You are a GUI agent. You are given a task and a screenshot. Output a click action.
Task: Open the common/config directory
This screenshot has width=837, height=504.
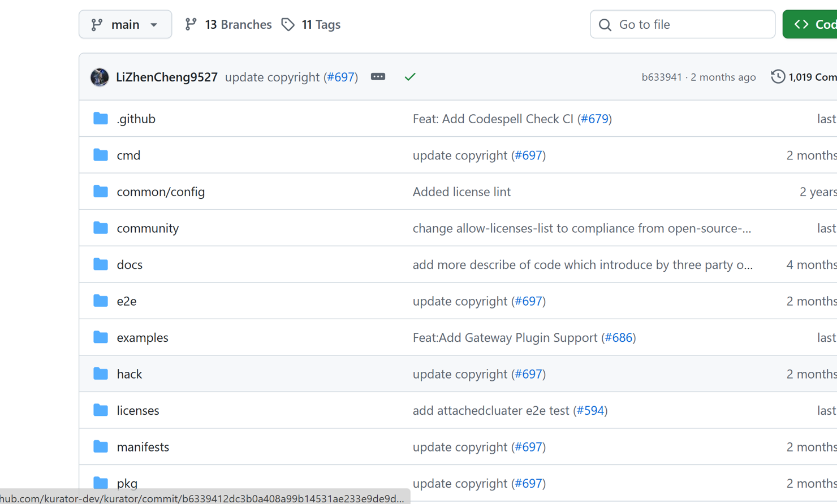[161, 192]
